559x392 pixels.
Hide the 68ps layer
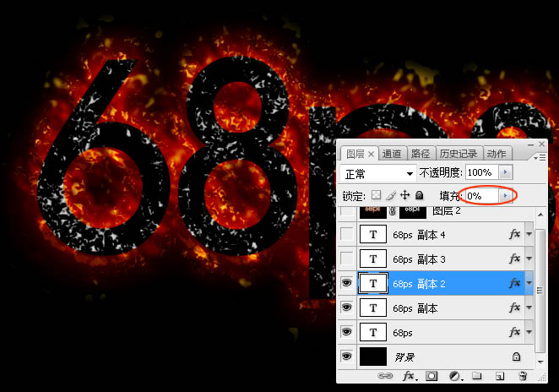point(346,332)
